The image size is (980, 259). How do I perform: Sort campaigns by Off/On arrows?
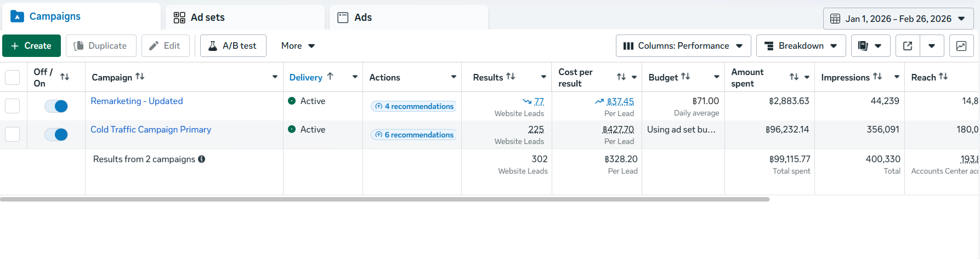[x=65, y=77]
